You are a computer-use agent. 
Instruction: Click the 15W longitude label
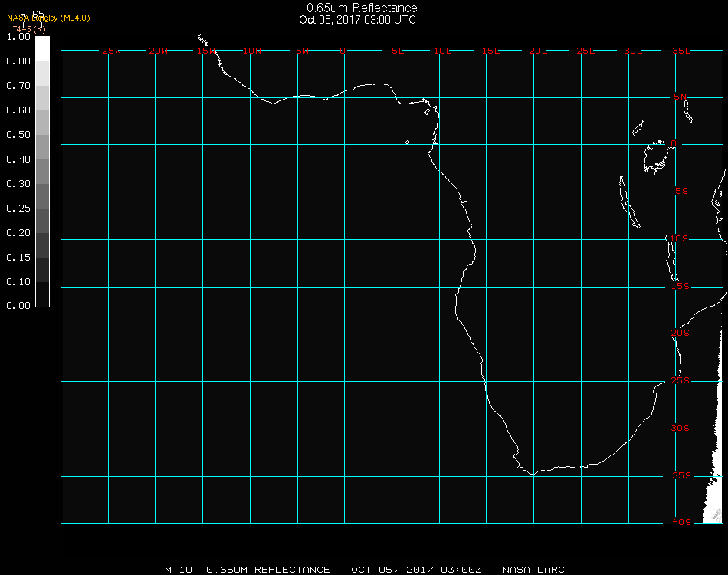206,51
